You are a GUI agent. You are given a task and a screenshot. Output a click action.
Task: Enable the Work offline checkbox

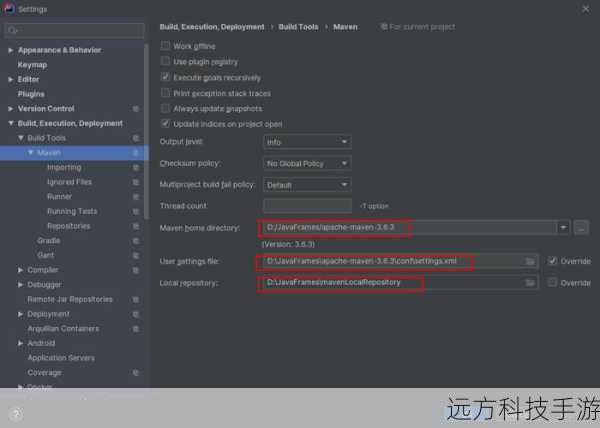pos(165,46)
